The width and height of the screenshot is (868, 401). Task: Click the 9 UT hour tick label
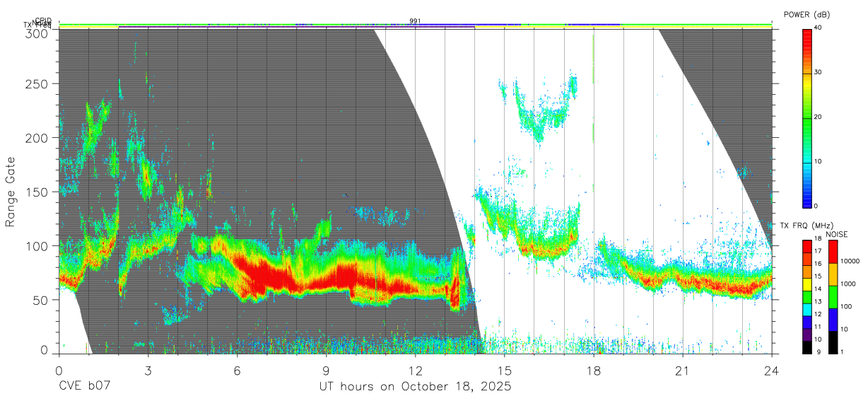pos(326,371)
